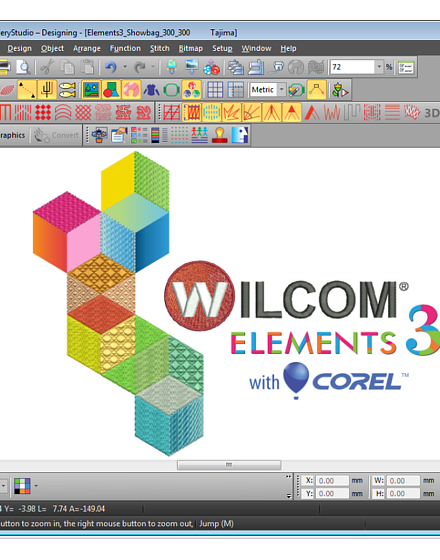Click the blue Undo arrow
440x560 pixels.
[111, 67]
